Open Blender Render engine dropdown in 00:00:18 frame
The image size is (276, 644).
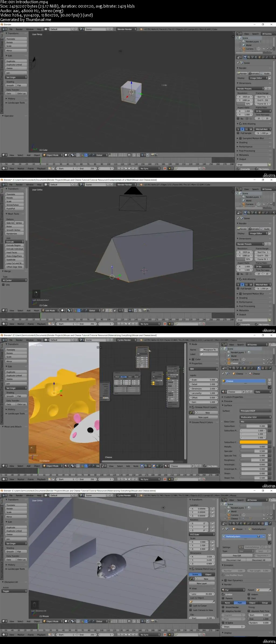tap(126, 29)
